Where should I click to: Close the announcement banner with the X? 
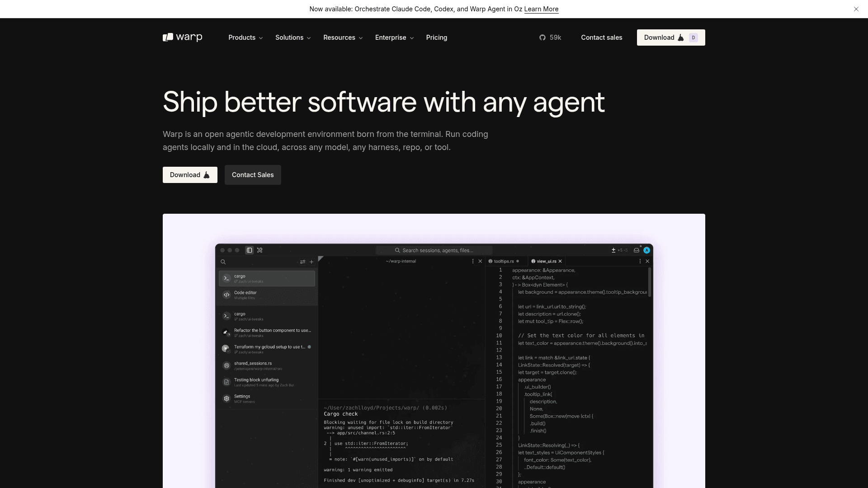point(856,9)
